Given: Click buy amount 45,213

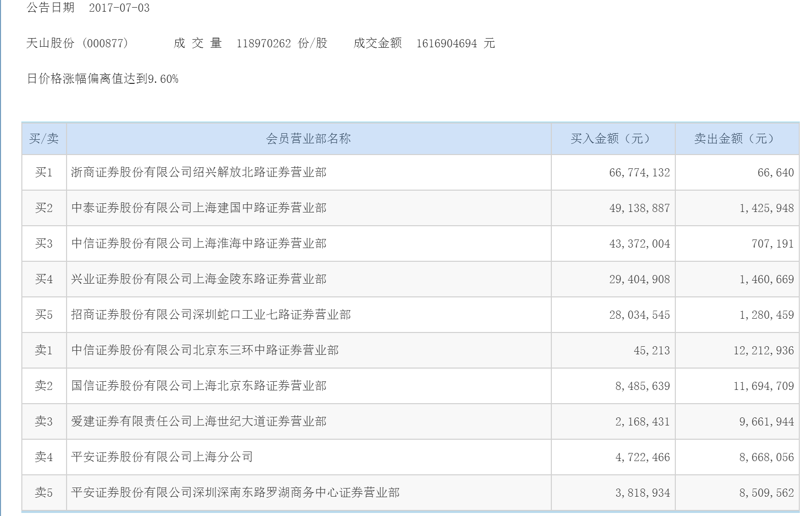Looking at the screenshot, I should (652, 351).
